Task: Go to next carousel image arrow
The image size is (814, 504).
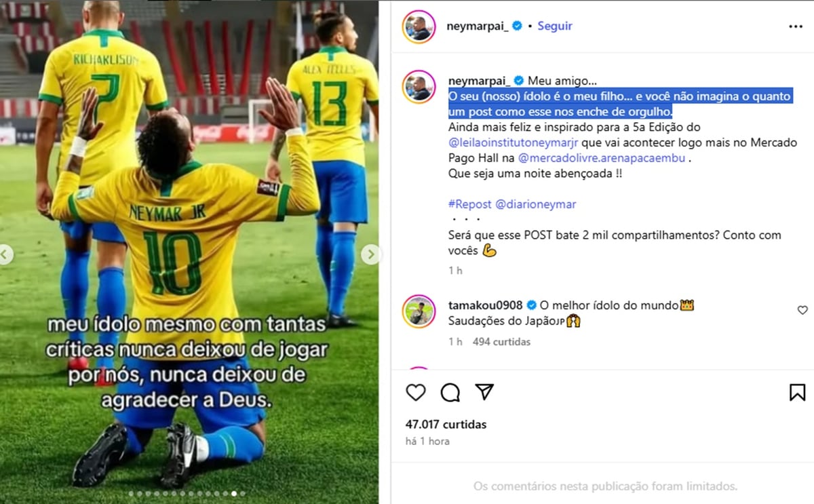Action: pos(370,254)
